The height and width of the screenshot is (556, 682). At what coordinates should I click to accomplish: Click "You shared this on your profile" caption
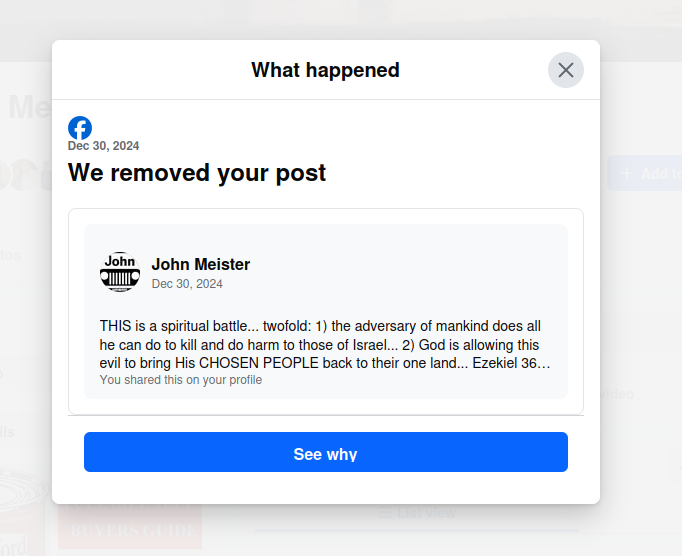181,380
